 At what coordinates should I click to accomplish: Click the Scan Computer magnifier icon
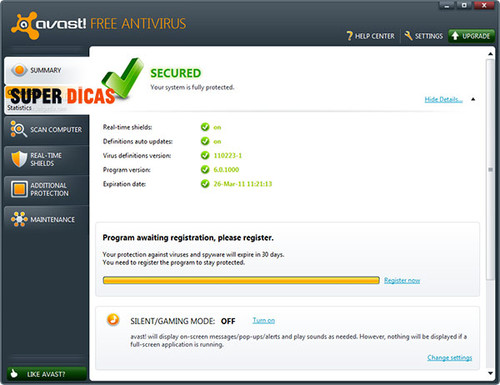point(18,129)
